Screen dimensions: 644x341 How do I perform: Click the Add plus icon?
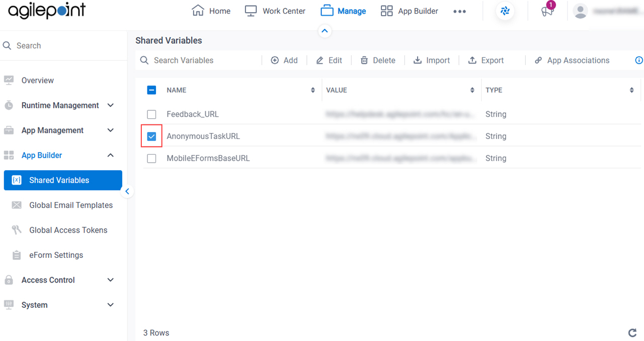[275, 60]
